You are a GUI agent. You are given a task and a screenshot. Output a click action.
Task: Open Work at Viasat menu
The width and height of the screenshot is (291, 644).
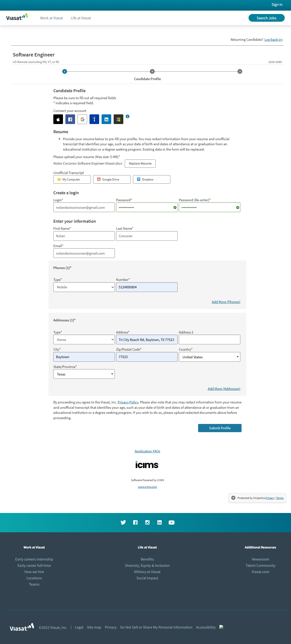point(51,18)
